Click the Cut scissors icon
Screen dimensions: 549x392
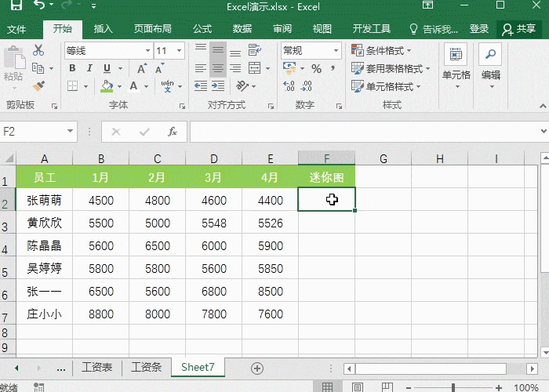click(38, 51)
